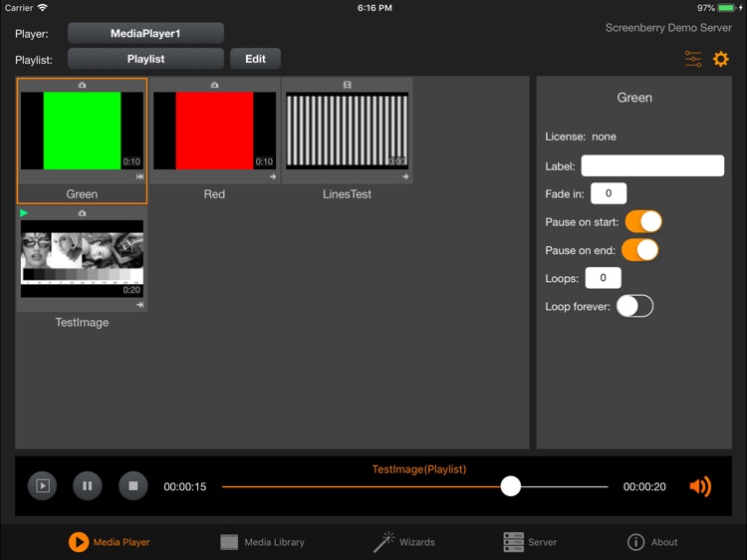Screen dimensions: 747x560
Task: Click the arrow transition icon under Red
Action: click(x=273, y=176)
